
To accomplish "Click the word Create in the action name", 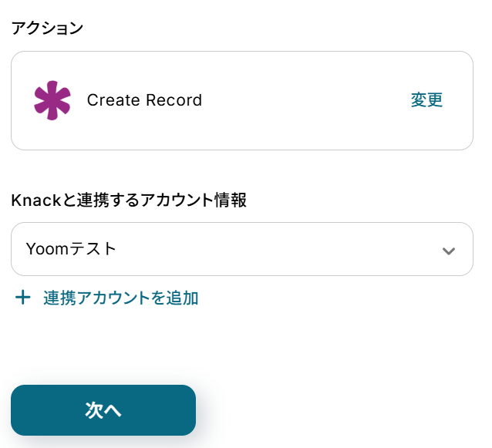I will pyautogui.click(x=113, y=100).
